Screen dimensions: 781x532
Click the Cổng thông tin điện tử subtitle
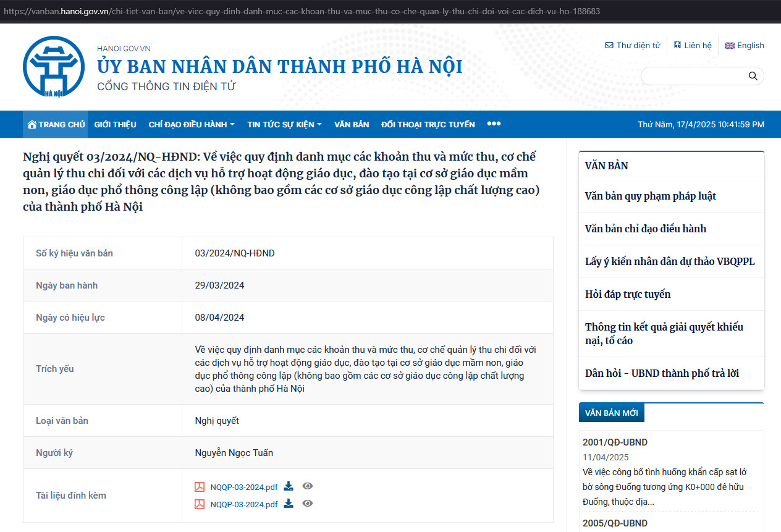(x=166, y=87)
